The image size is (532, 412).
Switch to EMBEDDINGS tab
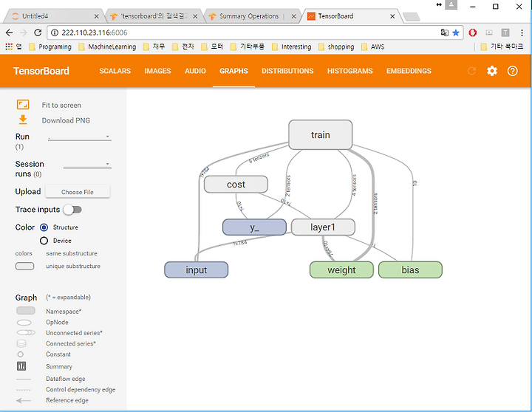409,71
